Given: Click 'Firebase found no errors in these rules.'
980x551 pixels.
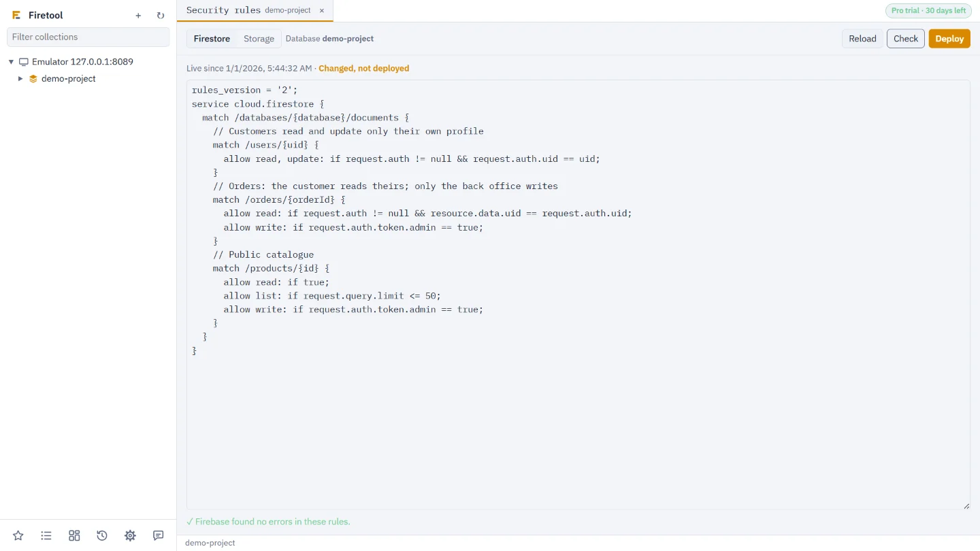Looking at the screenshot, I should click(268, 522).
